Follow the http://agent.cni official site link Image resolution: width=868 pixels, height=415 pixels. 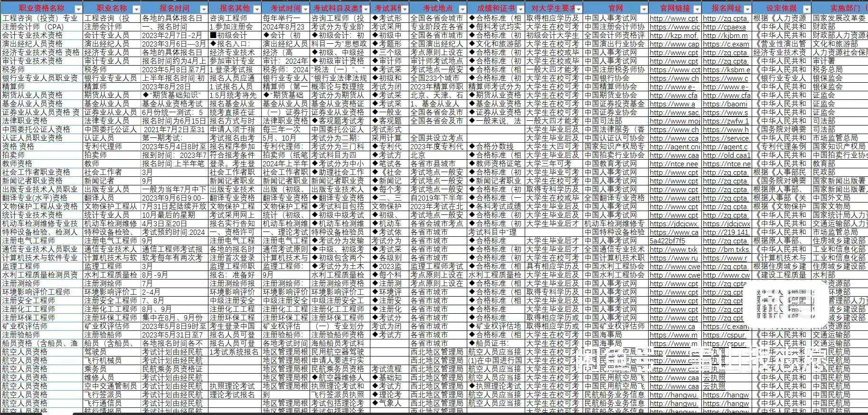[674, 146]
